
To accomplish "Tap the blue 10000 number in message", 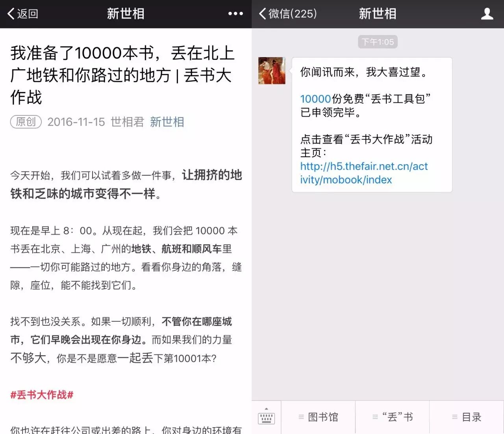I will (315, 99).
